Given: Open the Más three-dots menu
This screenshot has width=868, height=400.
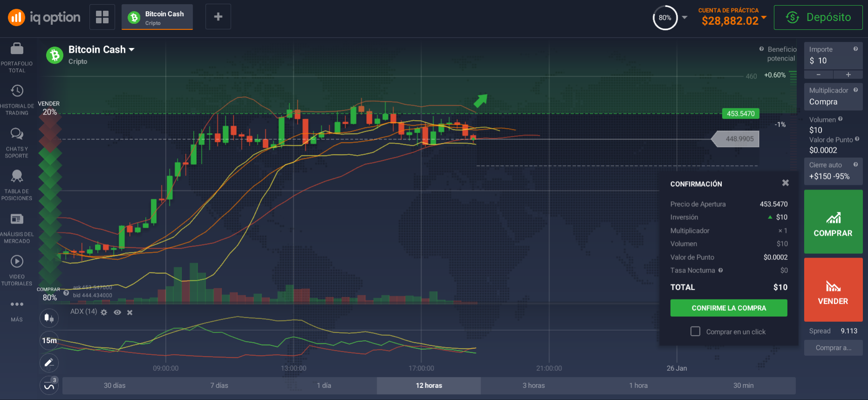Looking at the screenshot, I should click(17, 304).
